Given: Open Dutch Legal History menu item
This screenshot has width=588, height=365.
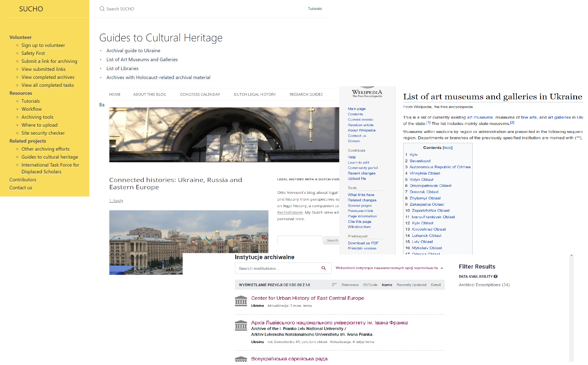Looking at the screenshot, I should [255, 95].
